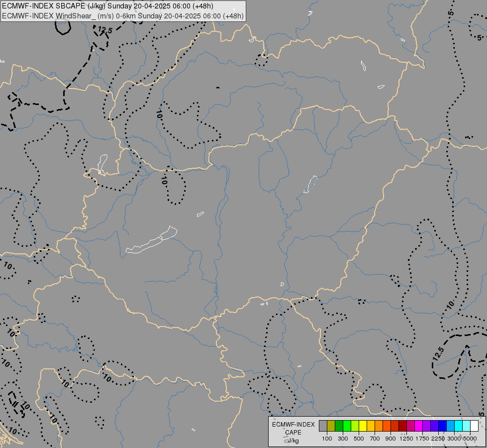
Task: Pick the amber legend swatch left of the 700 tick
Action: coord(371,426)
